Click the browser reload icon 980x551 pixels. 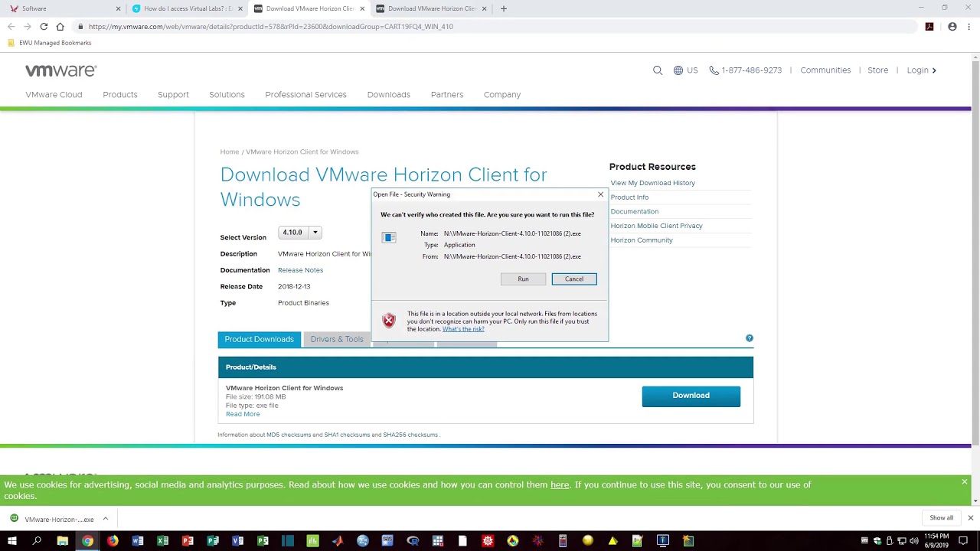(x=44, y=27)
